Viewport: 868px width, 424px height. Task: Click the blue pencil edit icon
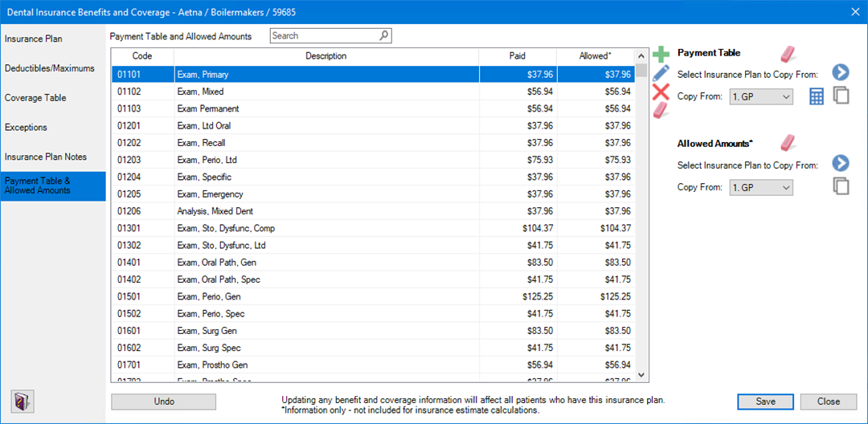(x=661, y=73)
